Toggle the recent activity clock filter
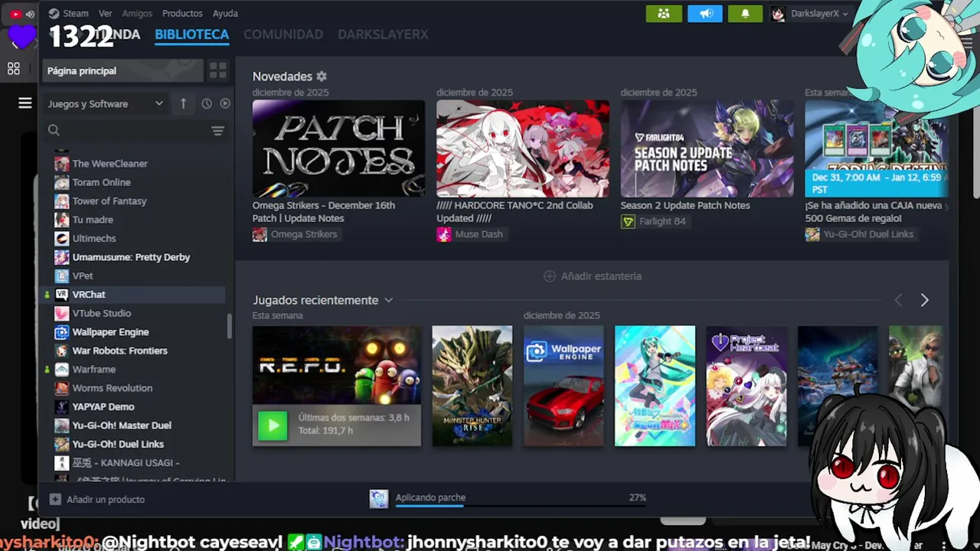The image size is (980, 551). tap(207, 103)
